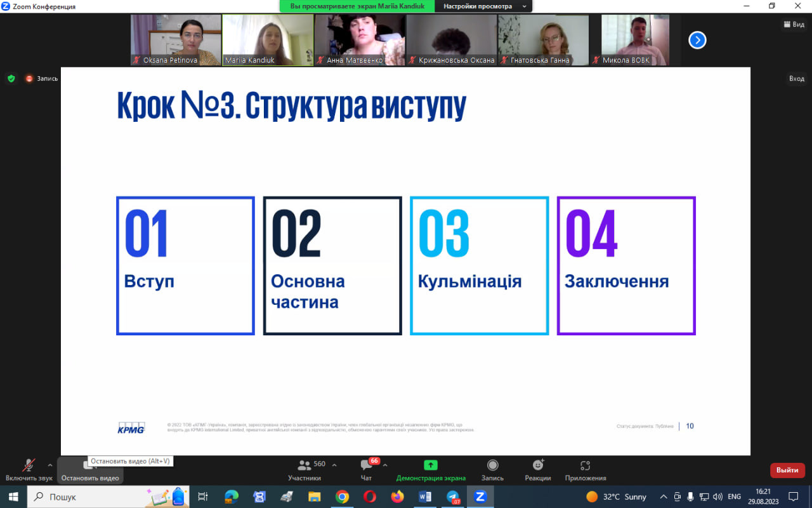Select Гнатовська Ганна's video thumbnail

point(543,40)
